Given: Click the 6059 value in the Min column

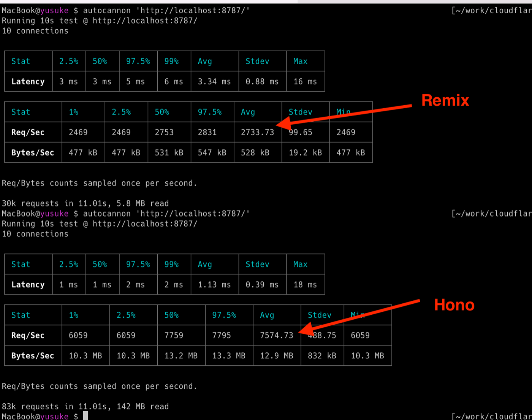Looking at the screenshot, I should (360, 335).
